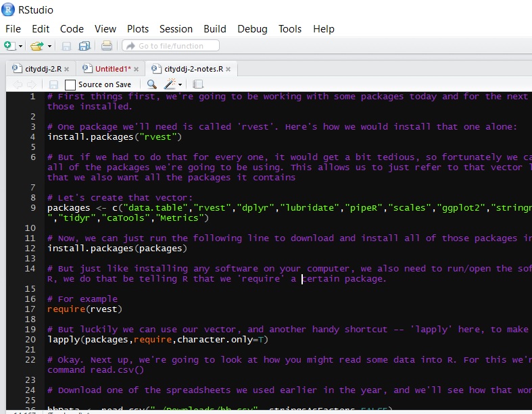Click the compile notebook icon
The image size is (532, 414).
[x=198, y=84]
